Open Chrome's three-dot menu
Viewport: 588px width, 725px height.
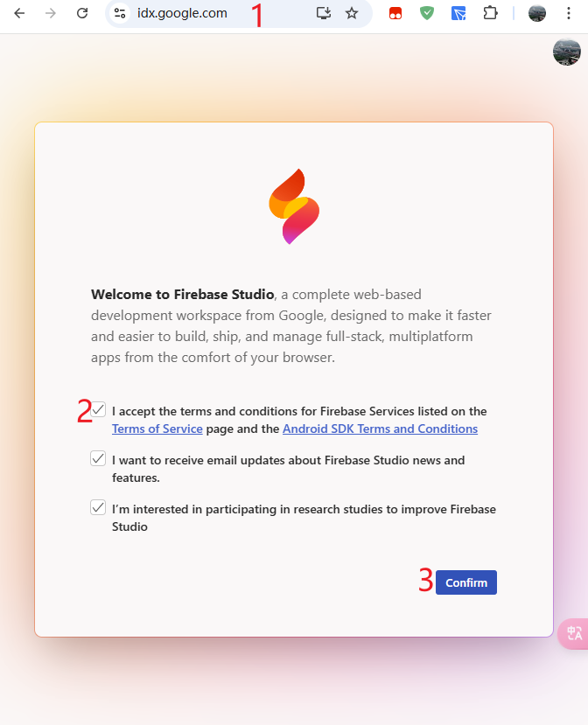coord(569,13)
